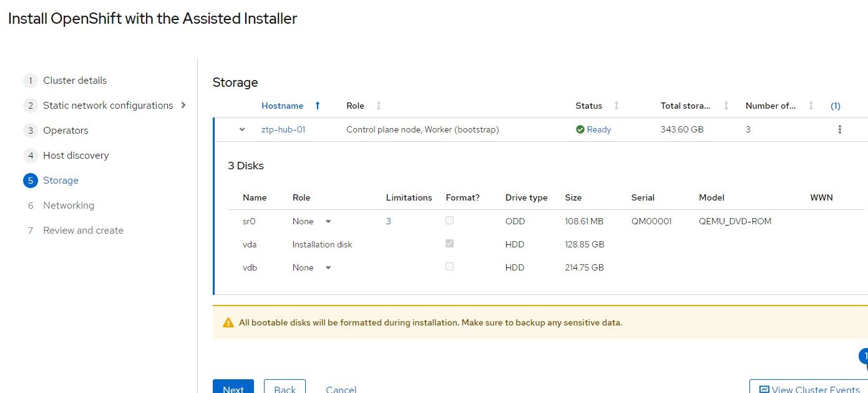Toggle Format checkbox for vdb disk
The width and height of the screenshot is (868, 393).
[x=450, y=267]
